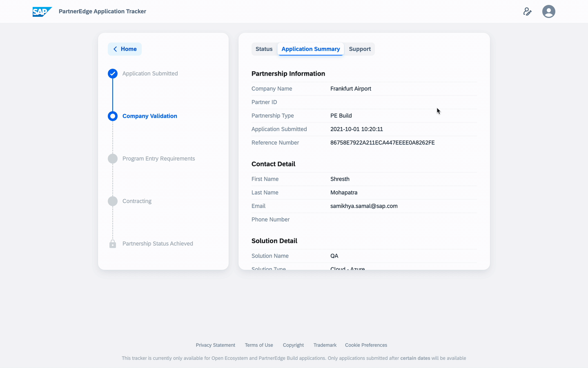Image resolution: width=588 pixels, height=368 pixels.
Task: Select the Company Validation step label
Action: pos(150,116)
